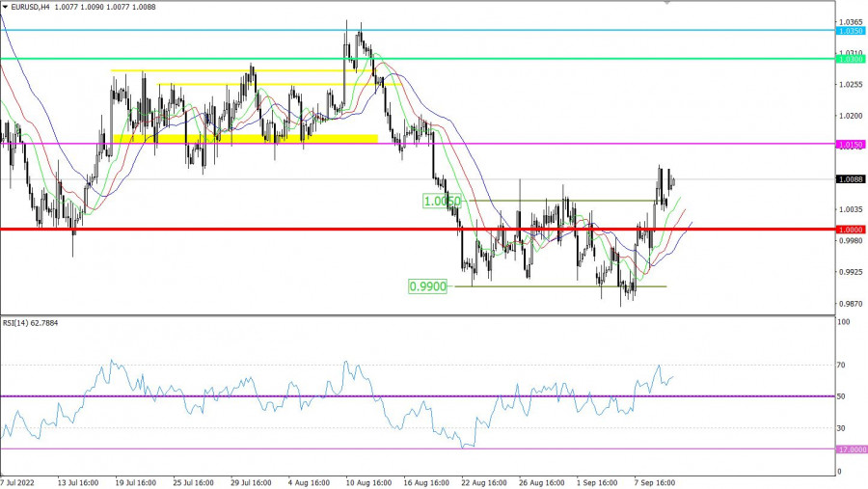Select the thick yellow rectangle zone
Screen dimensions: 868x489
(x=245, y=139)
